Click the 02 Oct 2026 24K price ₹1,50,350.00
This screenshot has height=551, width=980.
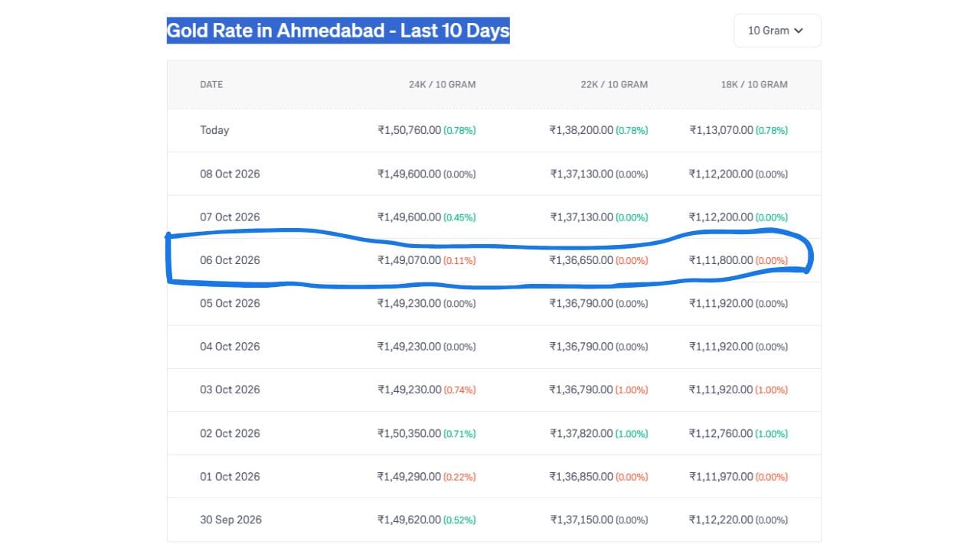[409, 433]
